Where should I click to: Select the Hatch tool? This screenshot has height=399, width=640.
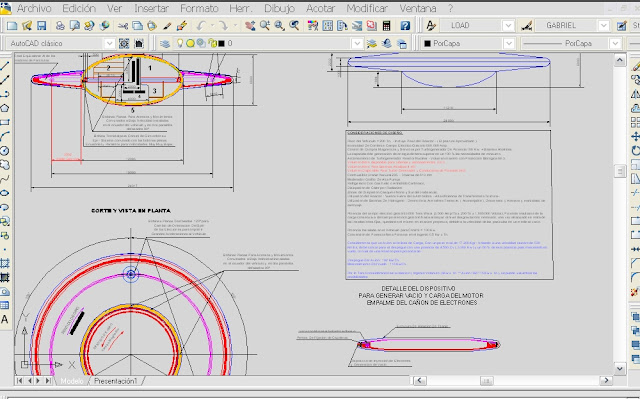pyautogui.click(x=5, y=263)
